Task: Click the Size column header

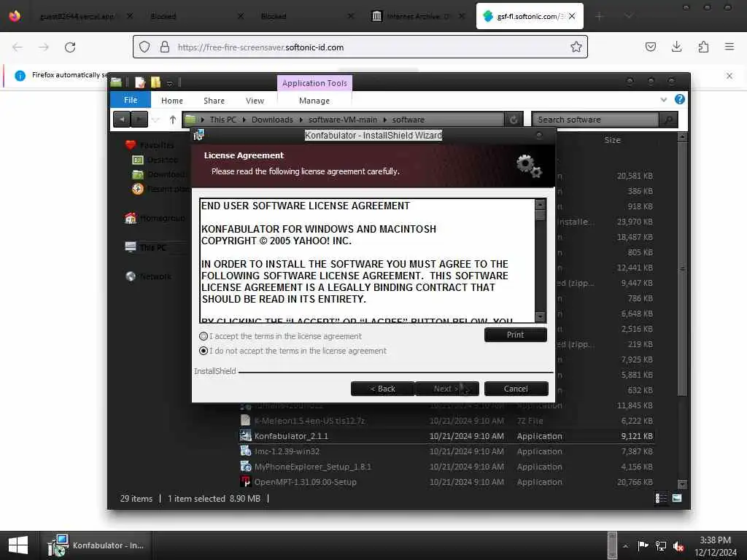Action: point(613,140)
